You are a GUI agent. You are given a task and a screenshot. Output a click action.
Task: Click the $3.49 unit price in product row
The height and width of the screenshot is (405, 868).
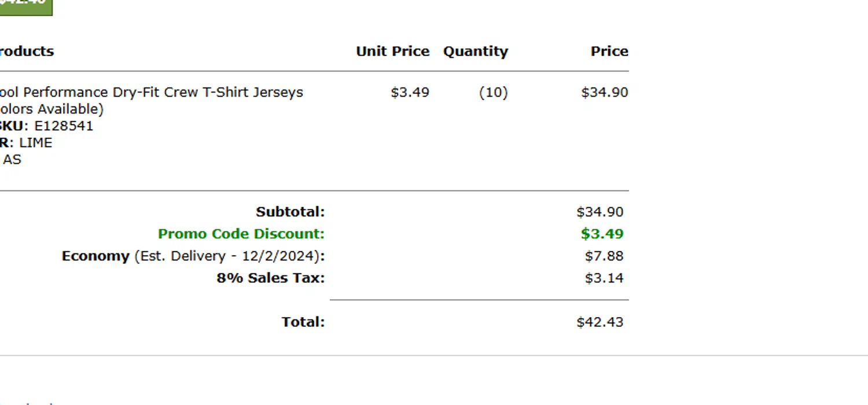pyautogui.click(x=410, y=92)
